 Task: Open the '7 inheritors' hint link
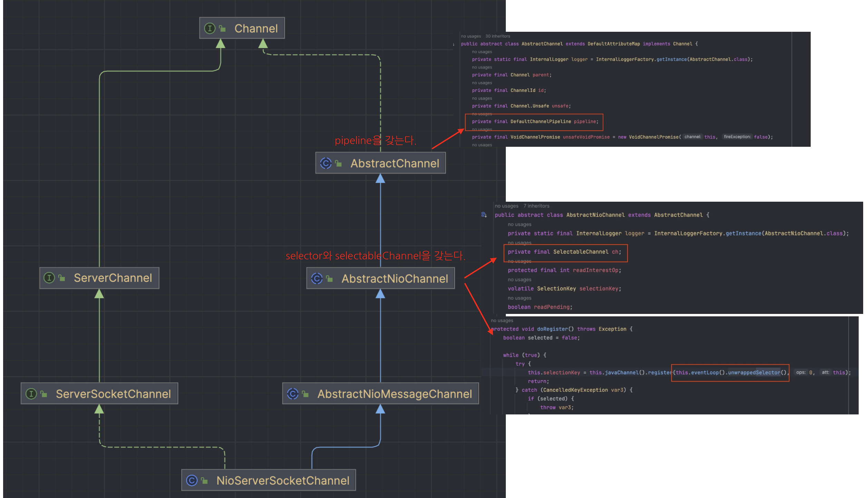536,206
